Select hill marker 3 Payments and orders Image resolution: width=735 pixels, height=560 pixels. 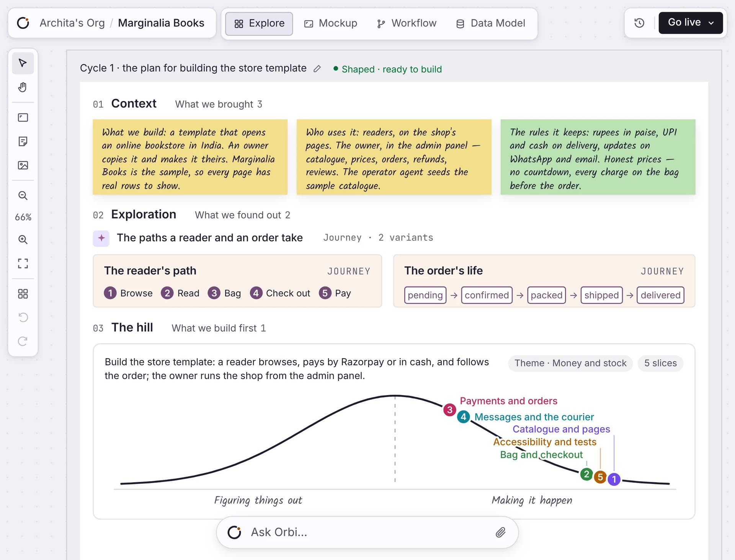pyautogui.click(x=449, y=410)
